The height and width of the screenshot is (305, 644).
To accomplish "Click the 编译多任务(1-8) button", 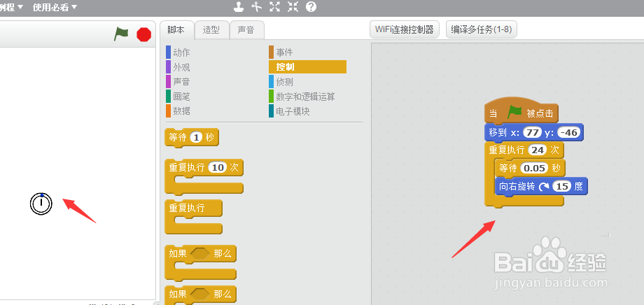I will point(482,29).
